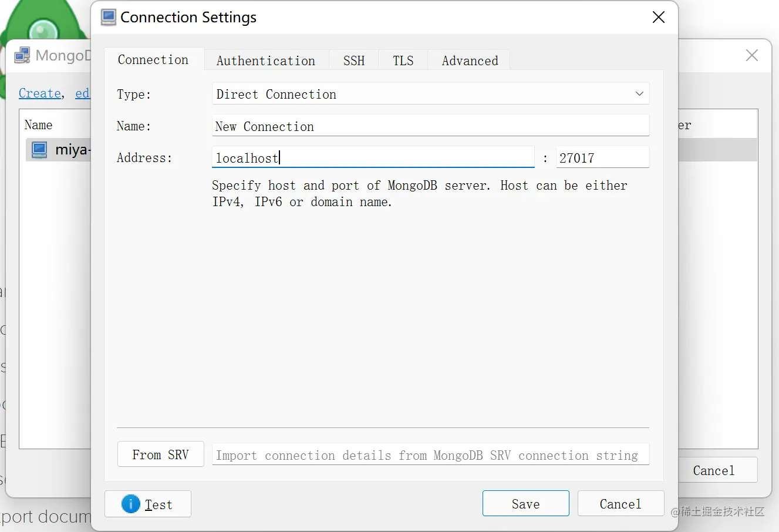779x532 pixels.
Task: Click the From SRV button
Action: click(160, 454)
